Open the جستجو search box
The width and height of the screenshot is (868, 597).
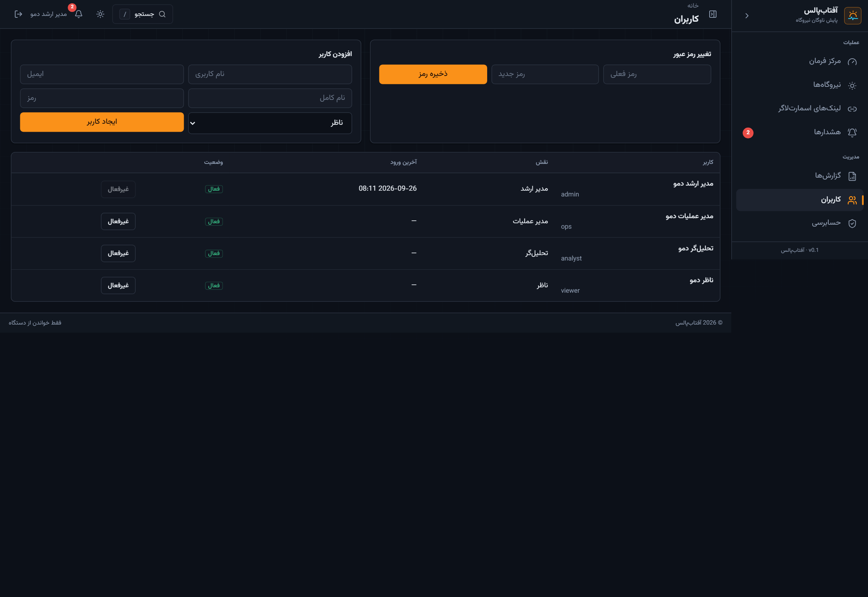click(x=142, y=14)
